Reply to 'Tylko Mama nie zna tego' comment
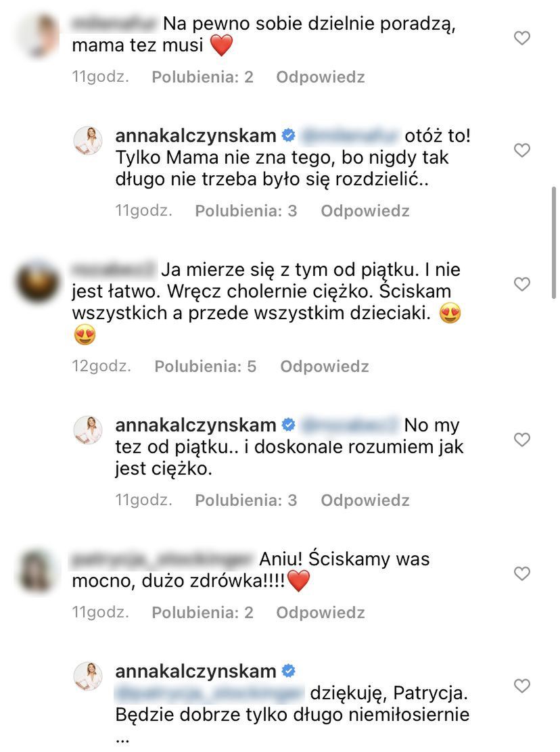 [365, 210]
